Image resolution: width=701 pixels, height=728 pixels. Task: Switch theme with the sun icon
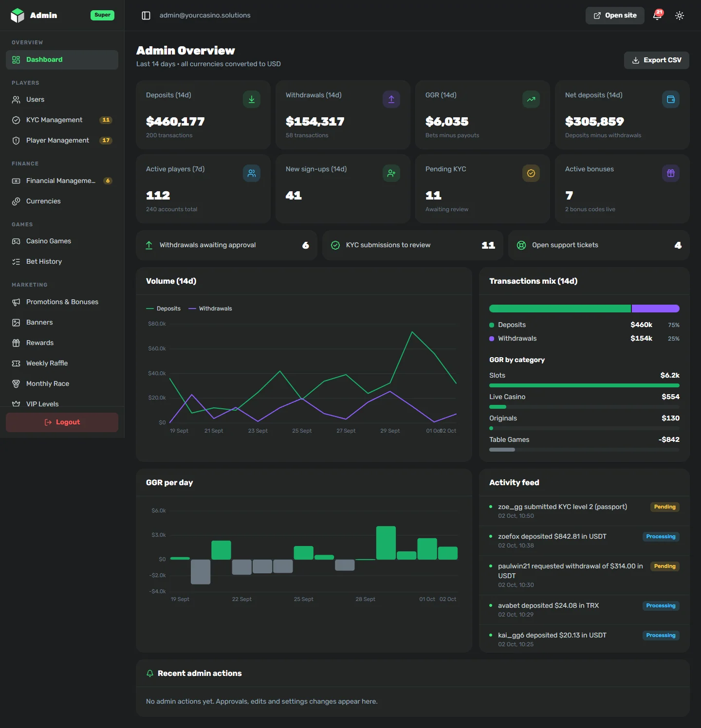[x=680, y=16]
